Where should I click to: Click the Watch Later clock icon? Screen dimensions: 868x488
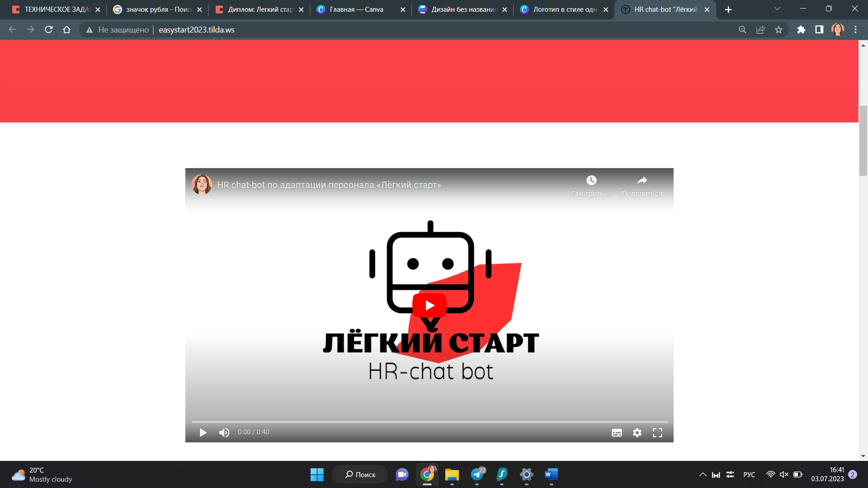(591, 181)
